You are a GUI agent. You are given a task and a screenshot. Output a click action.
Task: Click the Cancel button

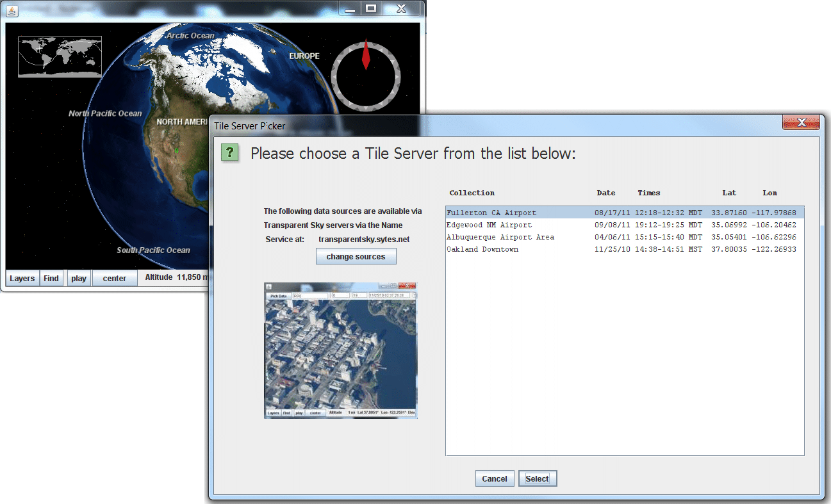point(495,478)
